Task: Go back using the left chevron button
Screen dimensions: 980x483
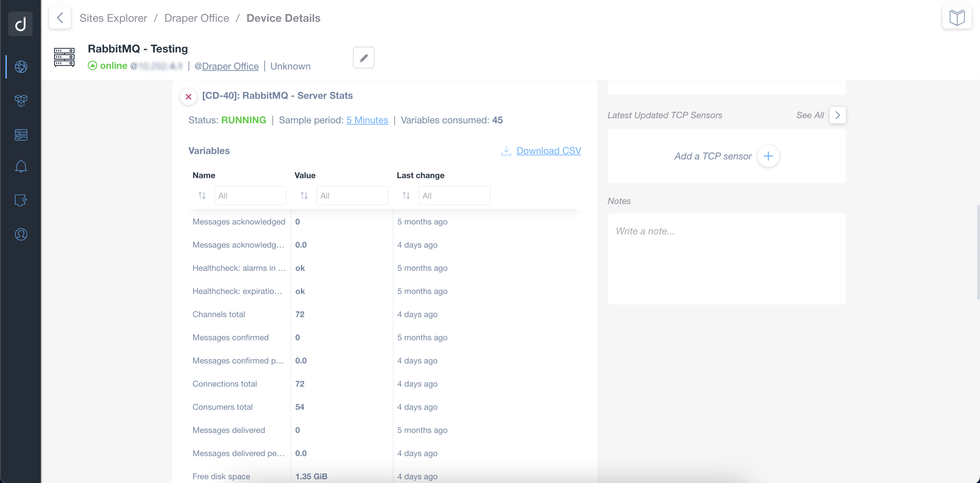Action: pos(60,17)
